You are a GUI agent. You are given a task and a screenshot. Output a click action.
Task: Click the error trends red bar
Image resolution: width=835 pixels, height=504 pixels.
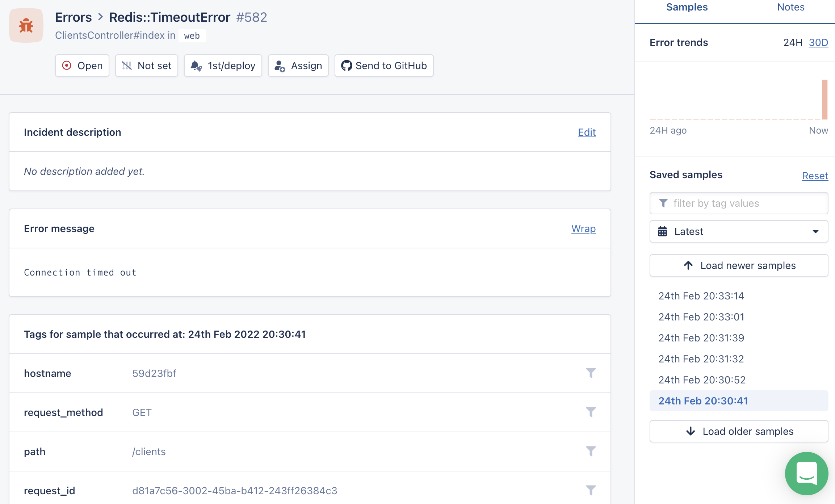pyautogui.click(x=824, y=100)
